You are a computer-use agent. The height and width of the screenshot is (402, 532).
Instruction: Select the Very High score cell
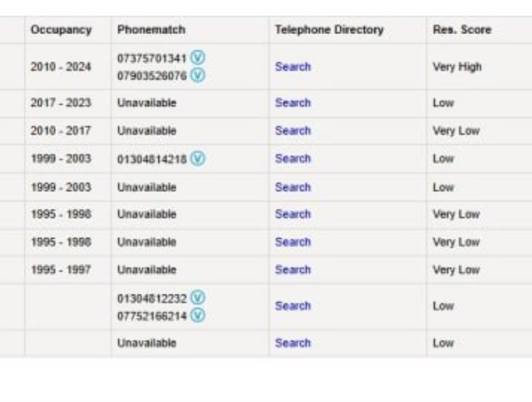coord(457,67)
